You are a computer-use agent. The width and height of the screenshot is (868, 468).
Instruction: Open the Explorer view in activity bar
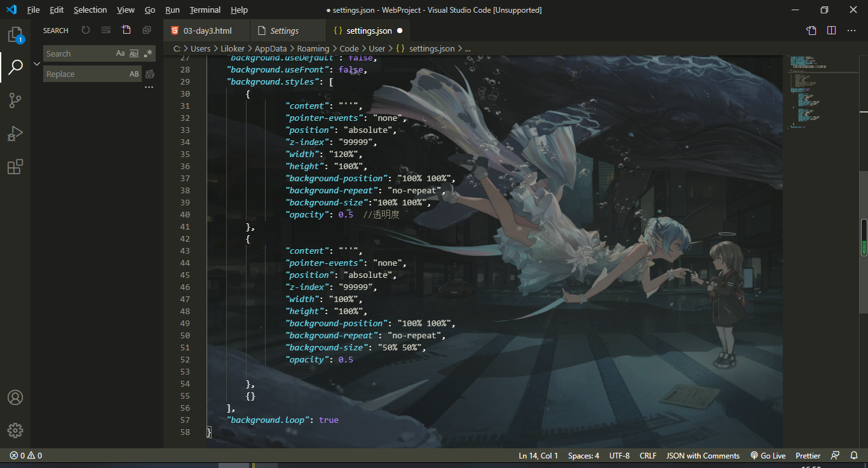(15, 34)
